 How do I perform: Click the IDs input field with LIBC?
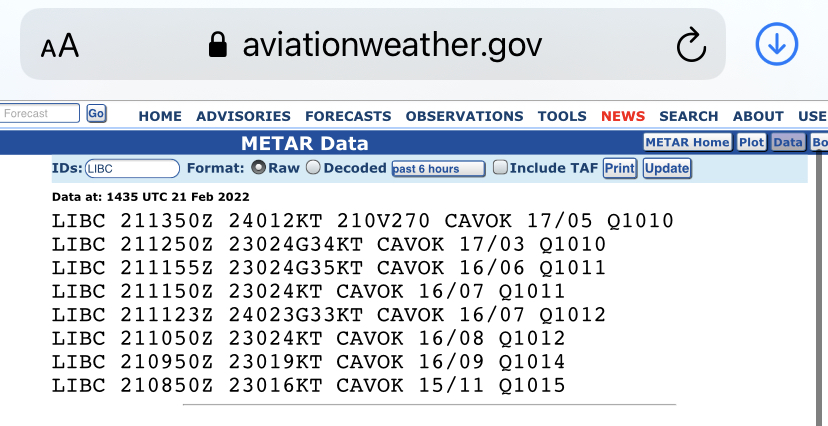pyautogui.click(x=132, y=169)
